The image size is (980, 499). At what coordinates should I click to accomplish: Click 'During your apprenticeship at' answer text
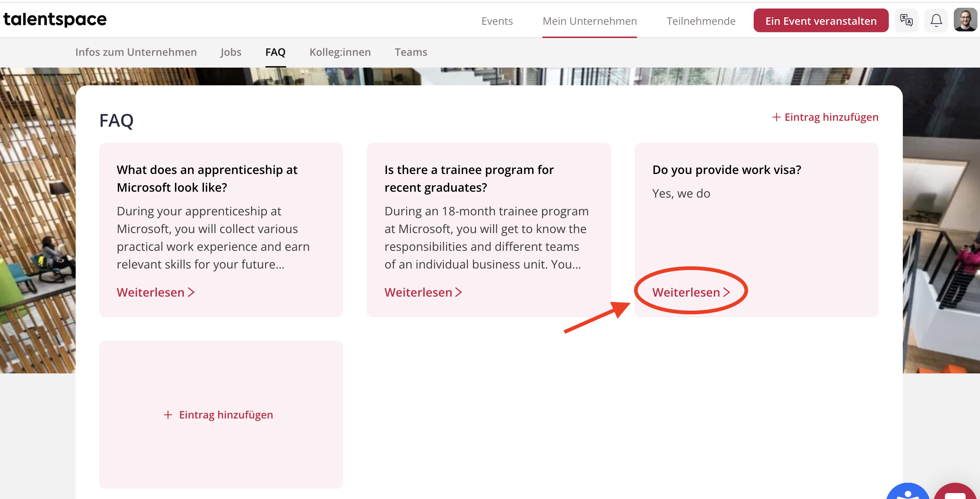coord(213,237)
